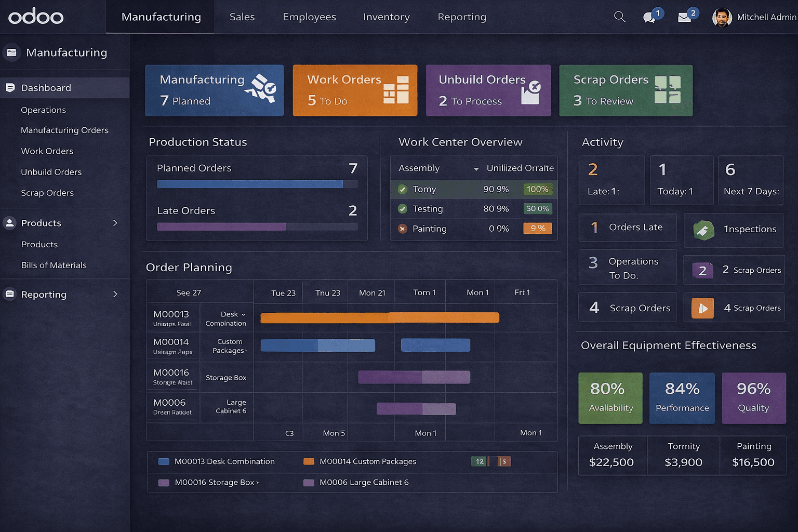Open the Assembly work center dropdown
The width and height of the screenshot is (798, 532).
click(476, 169)
